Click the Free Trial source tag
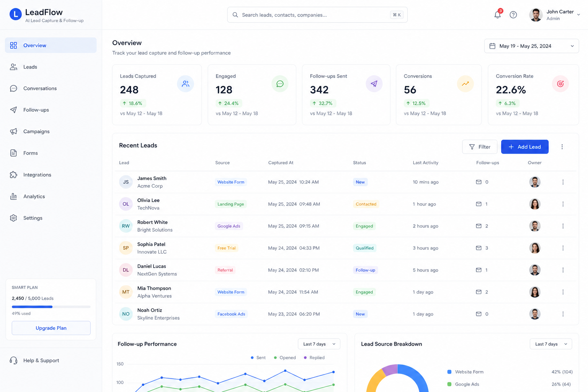This screenshot has width=588, height=392. (227, 248)
